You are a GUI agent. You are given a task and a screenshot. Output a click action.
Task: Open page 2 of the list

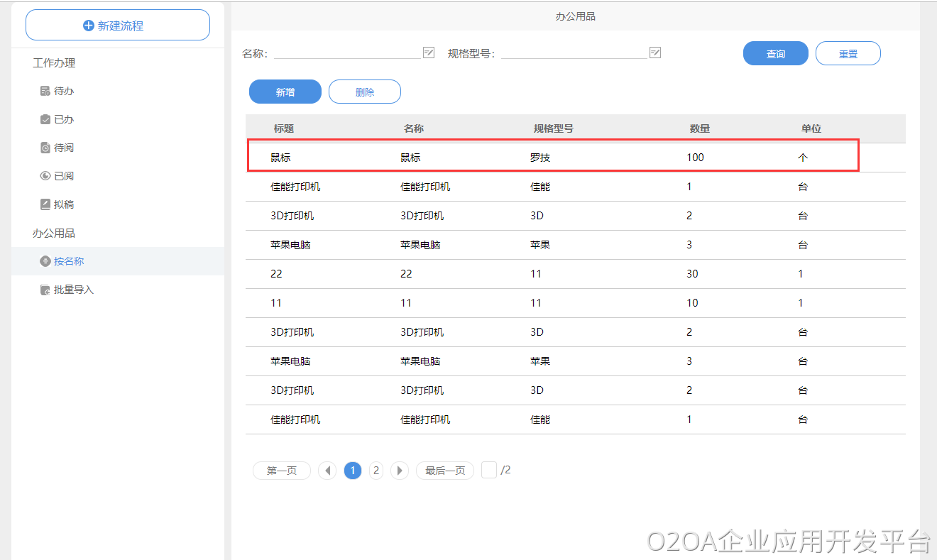(x=376, y=471)
